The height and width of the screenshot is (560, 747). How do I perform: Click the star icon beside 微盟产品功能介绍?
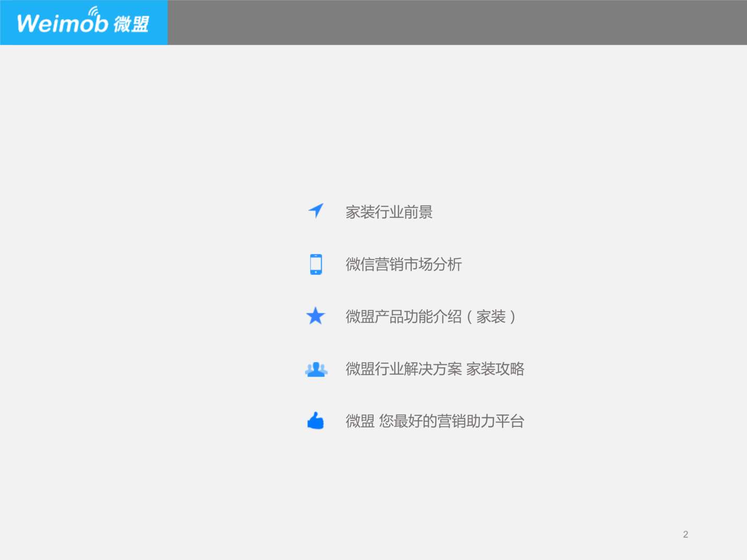pos(316,316)
